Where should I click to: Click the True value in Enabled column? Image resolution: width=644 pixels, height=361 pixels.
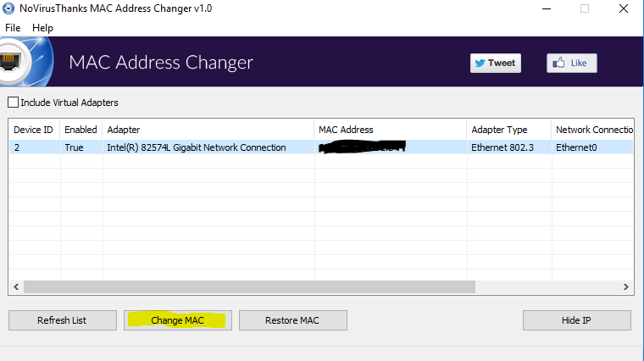(x=74, y=147)
